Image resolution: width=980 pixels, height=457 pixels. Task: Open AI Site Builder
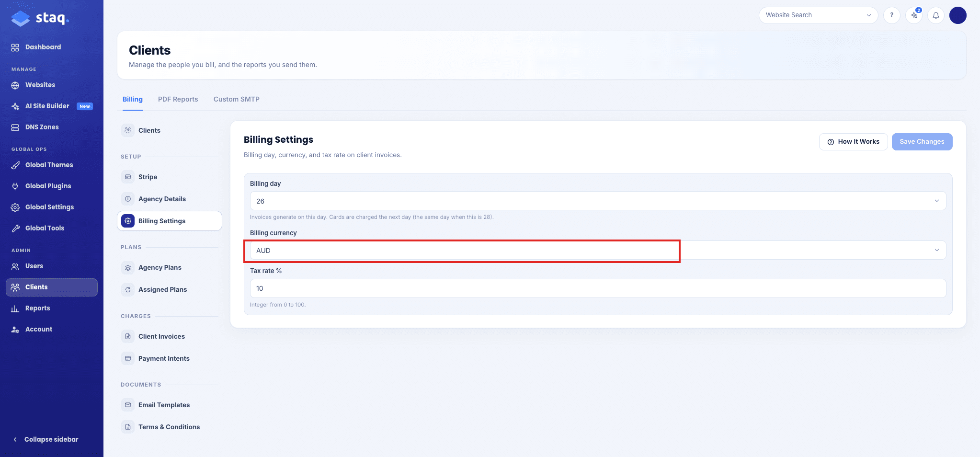52,106
